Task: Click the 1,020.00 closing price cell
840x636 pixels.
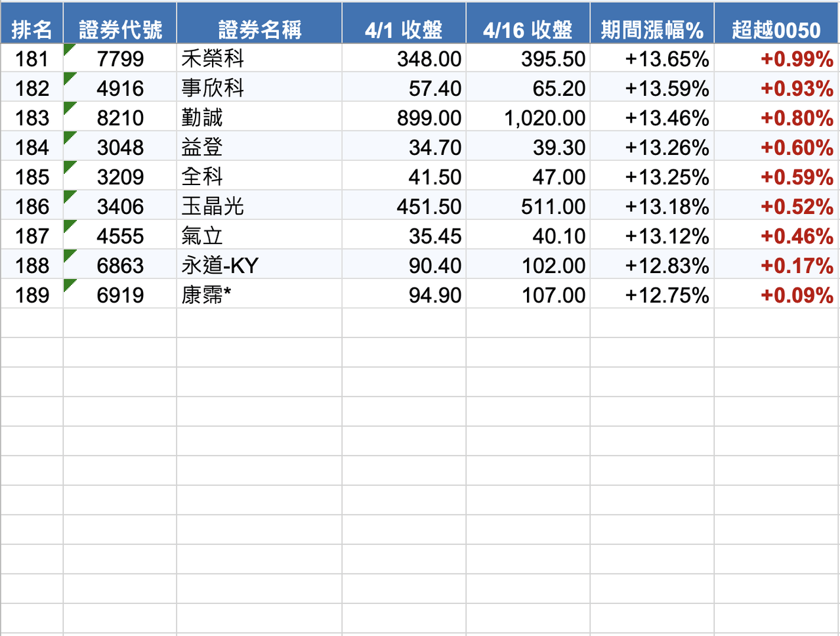Action: [x=528, y=117]
